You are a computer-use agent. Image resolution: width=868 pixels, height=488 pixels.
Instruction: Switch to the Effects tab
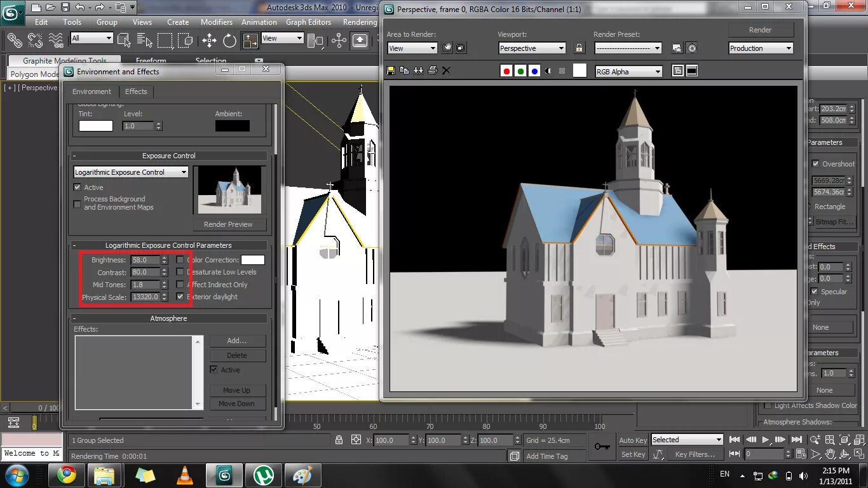point(136,91)
